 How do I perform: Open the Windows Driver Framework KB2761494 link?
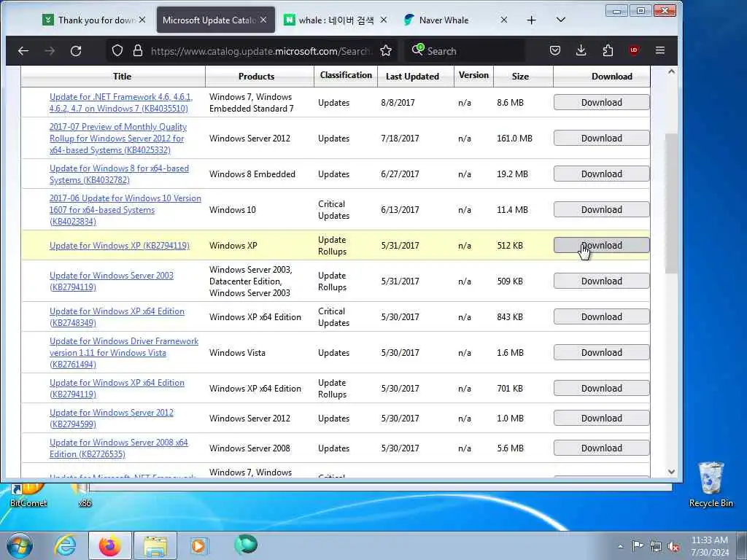(x=124, y=352)
